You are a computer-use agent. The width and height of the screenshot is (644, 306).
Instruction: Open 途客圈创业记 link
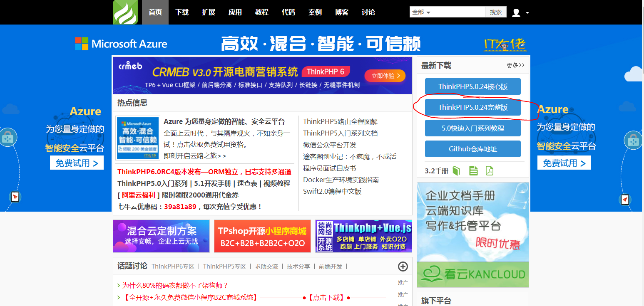pyautogui.click(x=350, y=156)
